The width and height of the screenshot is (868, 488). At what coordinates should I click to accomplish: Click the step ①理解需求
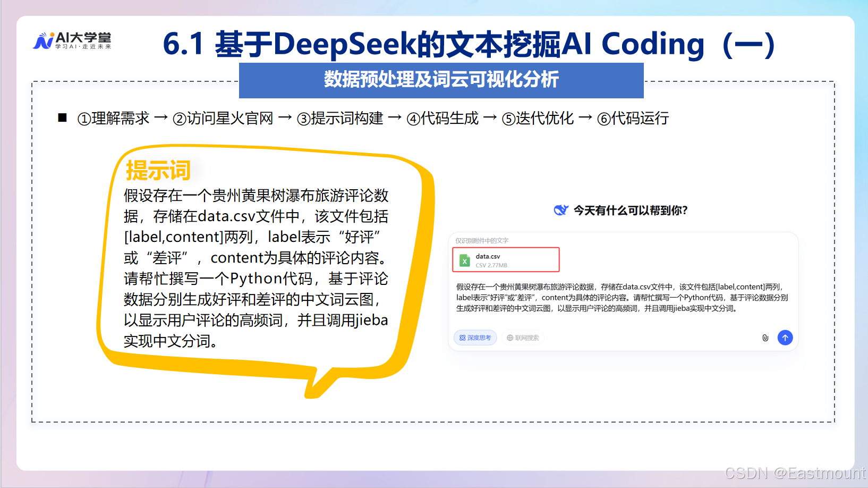114,118
